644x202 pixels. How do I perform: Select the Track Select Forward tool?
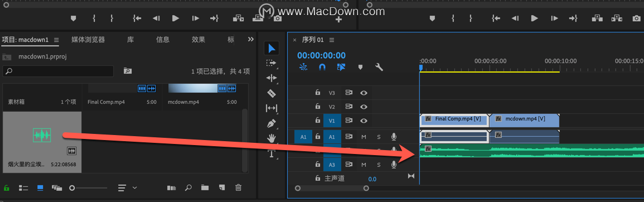[x=272, y=63]
